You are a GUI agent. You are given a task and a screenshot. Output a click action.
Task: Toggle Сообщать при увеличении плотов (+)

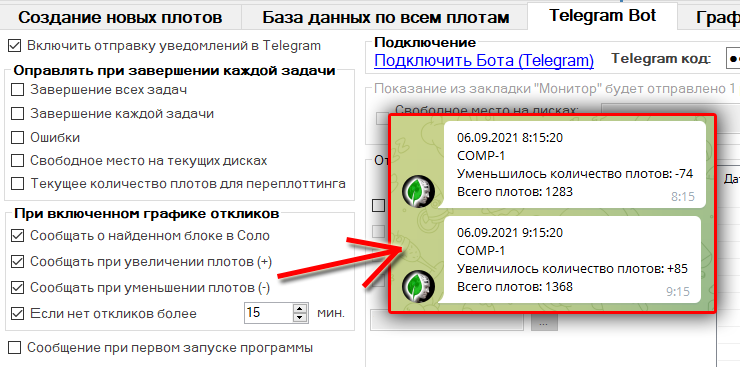(17, 262)
